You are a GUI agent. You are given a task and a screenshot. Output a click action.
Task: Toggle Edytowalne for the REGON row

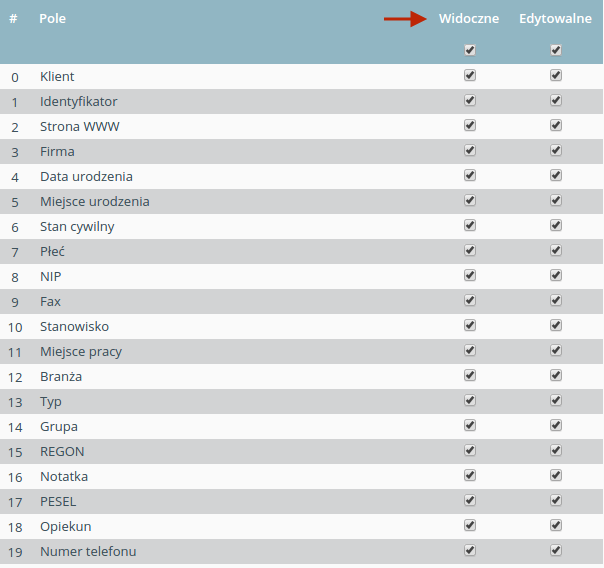tap(555, 450)
